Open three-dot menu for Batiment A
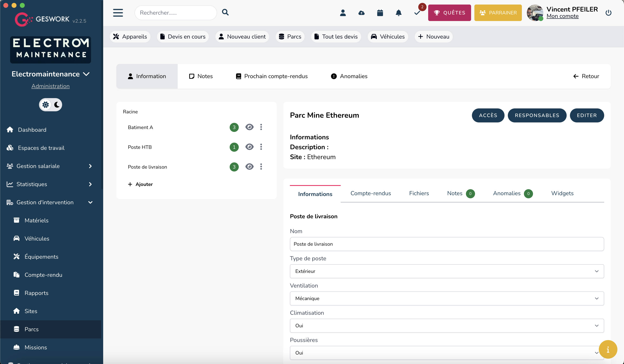Image resolution: width=624 pixels, height=364 pixels. (261, 127)
